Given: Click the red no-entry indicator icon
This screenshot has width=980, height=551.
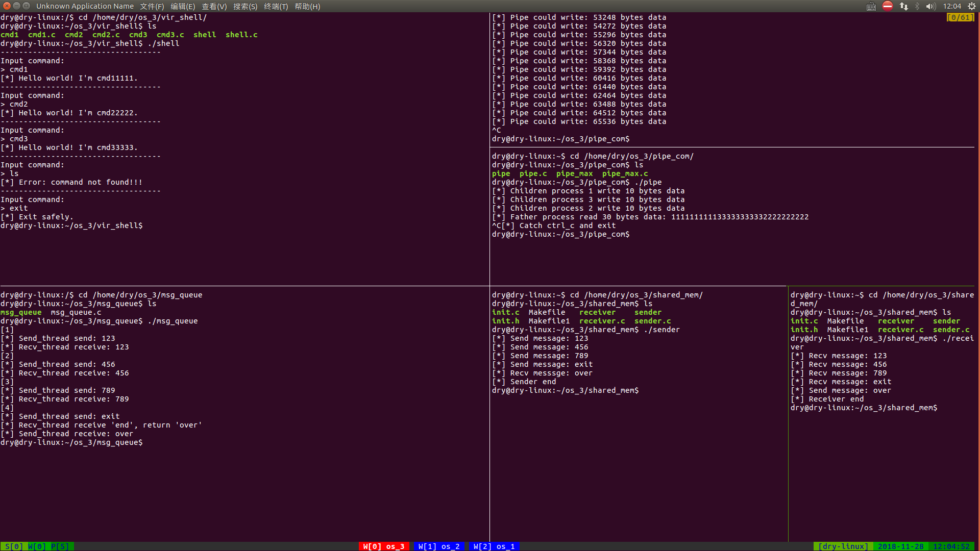Looking at the screenshot, I should pos(888,6).
